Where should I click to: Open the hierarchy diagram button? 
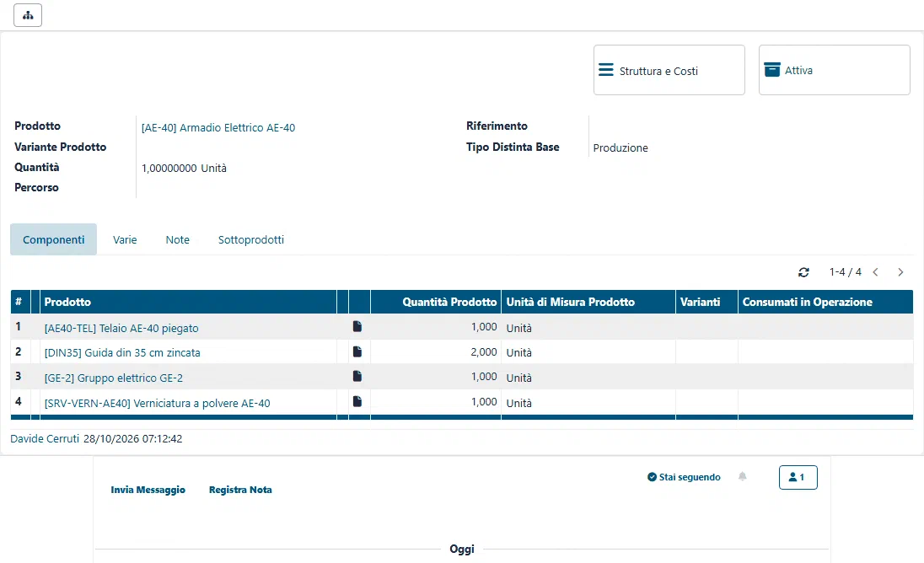coord(28,15)
